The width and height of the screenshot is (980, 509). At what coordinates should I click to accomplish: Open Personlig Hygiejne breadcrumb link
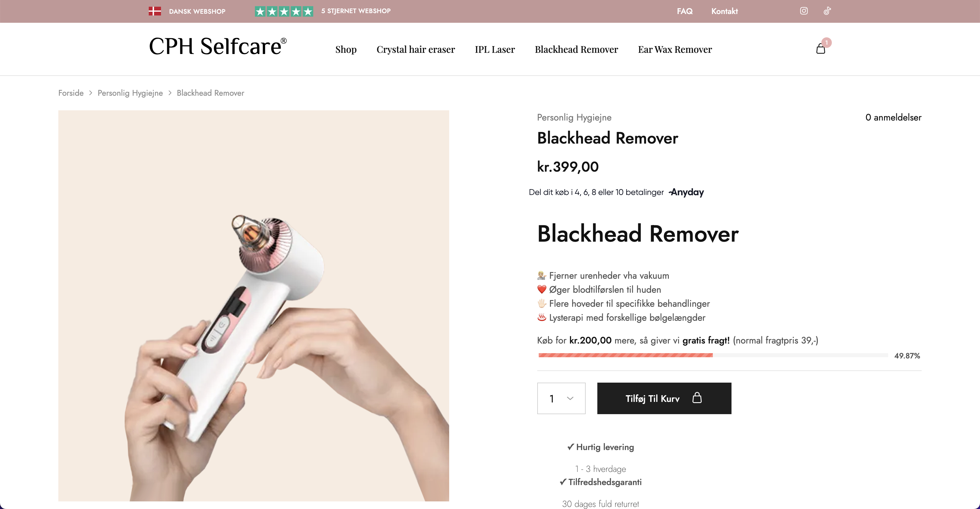coord(130,93)
